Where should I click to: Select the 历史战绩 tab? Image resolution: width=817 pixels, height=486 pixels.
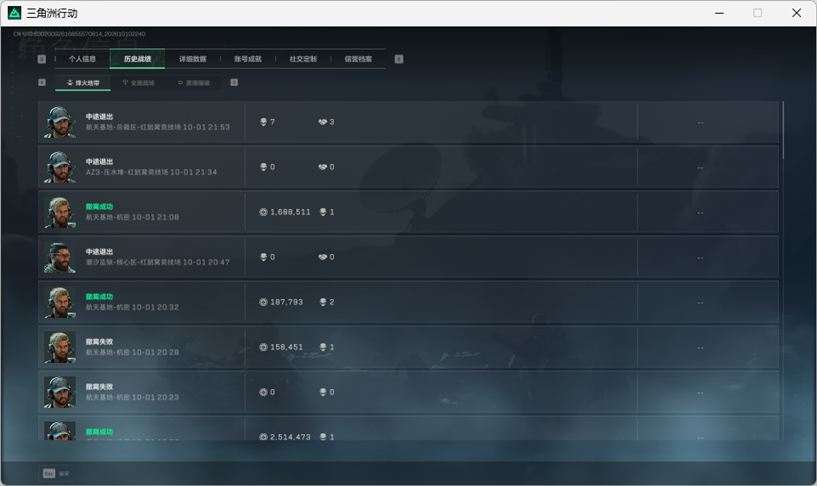(138, 59)
